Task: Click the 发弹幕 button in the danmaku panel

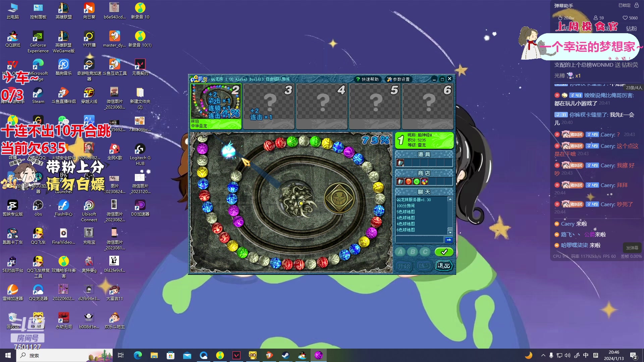Action: coord(632,248)
